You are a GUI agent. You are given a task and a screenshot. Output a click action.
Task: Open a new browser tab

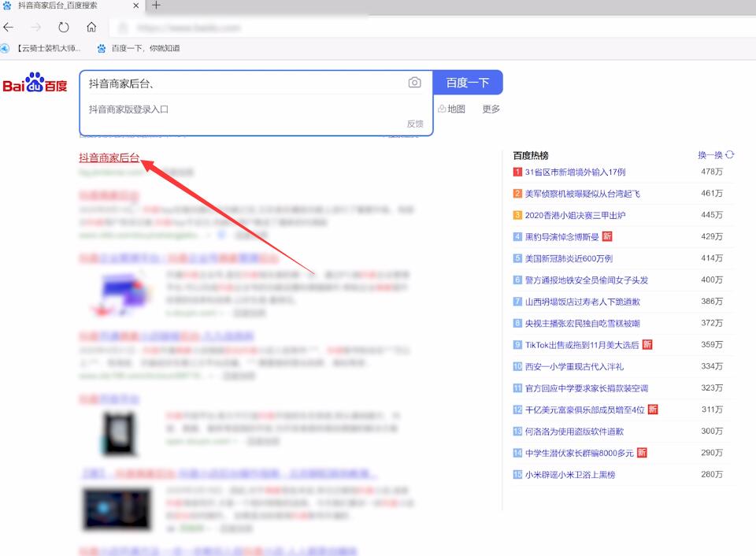coord(156,6)
